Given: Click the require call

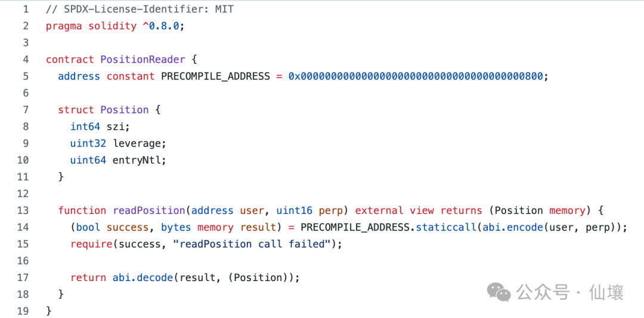Looking at the screenshot, I should click(91, 244).
